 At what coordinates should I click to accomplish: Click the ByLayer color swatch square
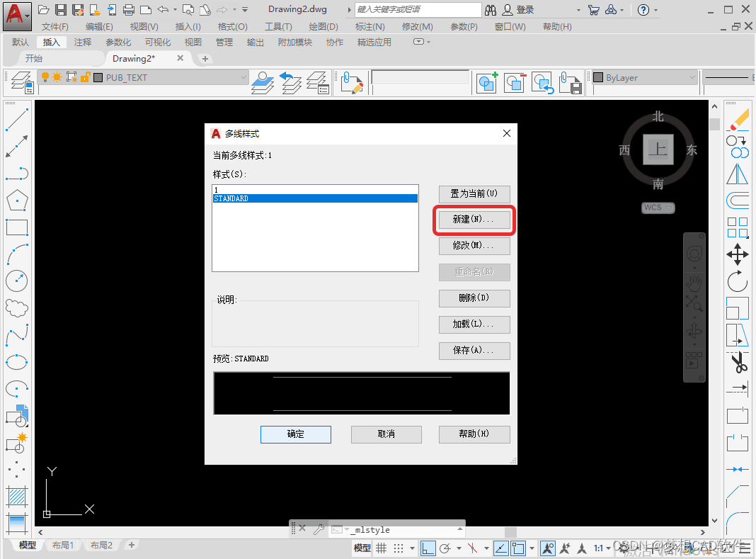pos(598,77)
